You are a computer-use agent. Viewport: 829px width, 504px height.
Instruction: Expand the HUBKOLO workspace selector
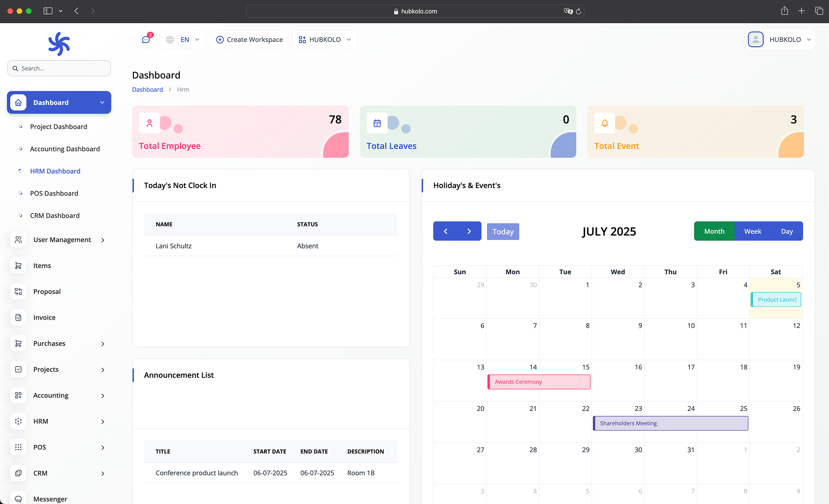[324, 39]
